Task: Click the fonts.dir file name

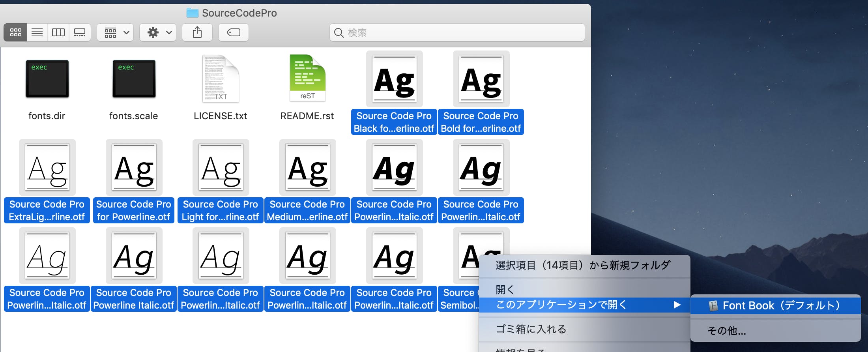Action: (x=47, y=116)
